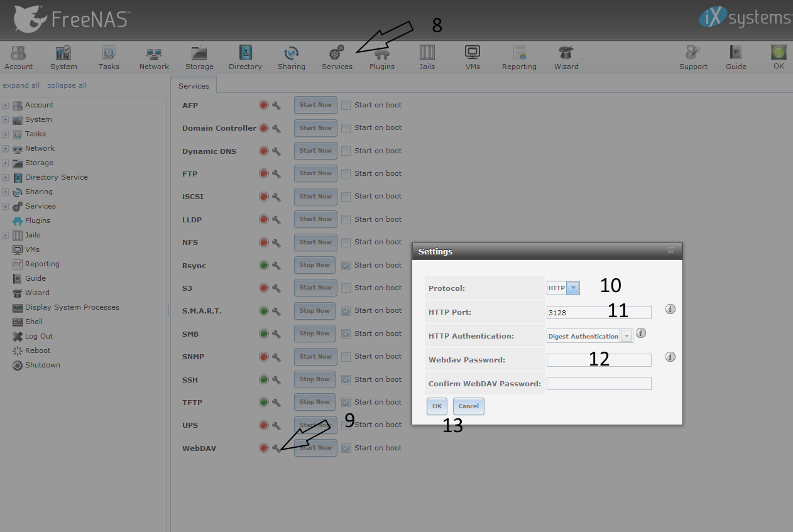
Task: Enable Start on boot for Domain Controller
Action: 346,128
